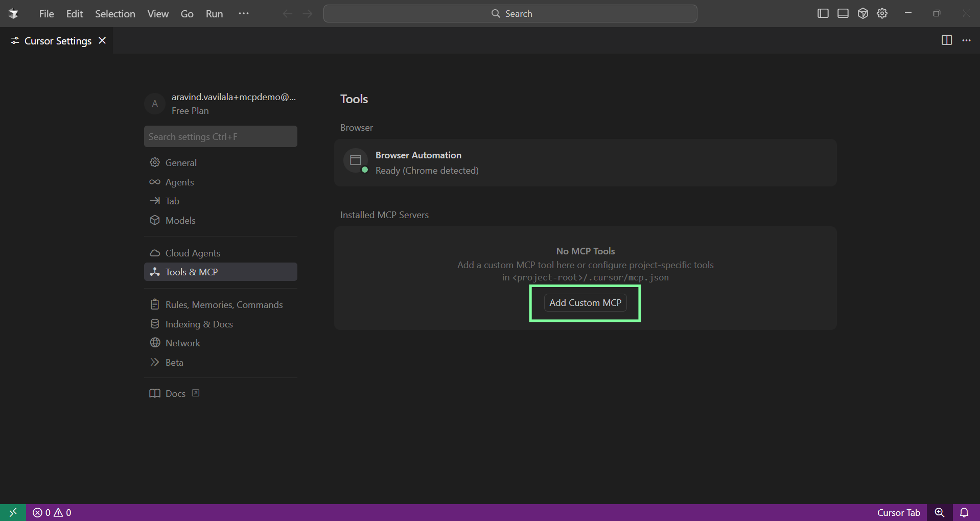Click the zoom magnifier in status bar

[x=939, y=512]
